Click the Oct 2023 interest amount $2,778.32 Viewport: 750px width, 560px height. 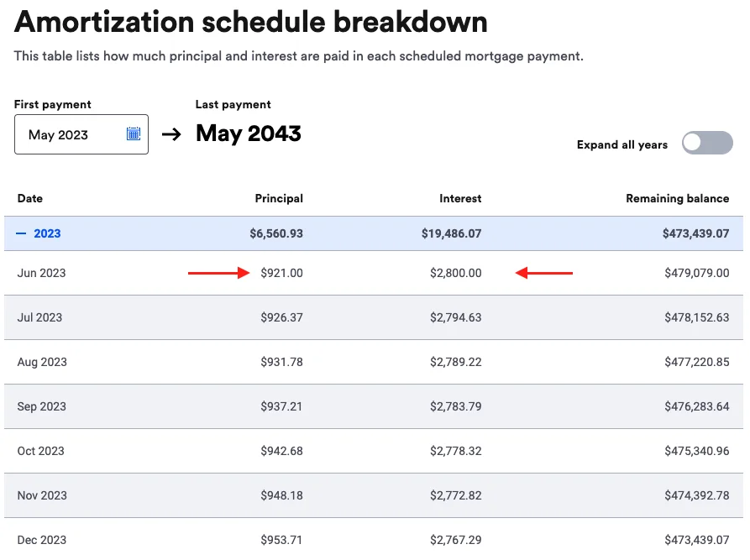coord(456,451)
